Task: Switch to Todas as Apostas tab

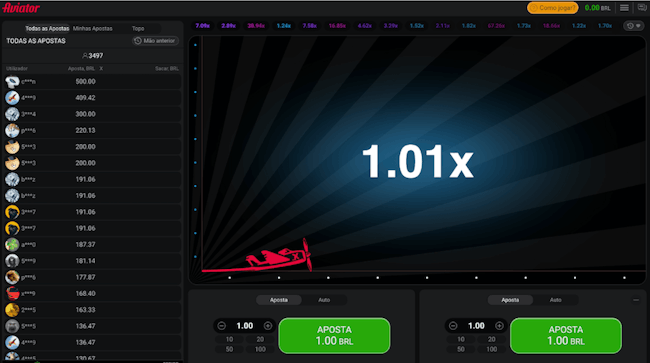Action: pos(47,29)
